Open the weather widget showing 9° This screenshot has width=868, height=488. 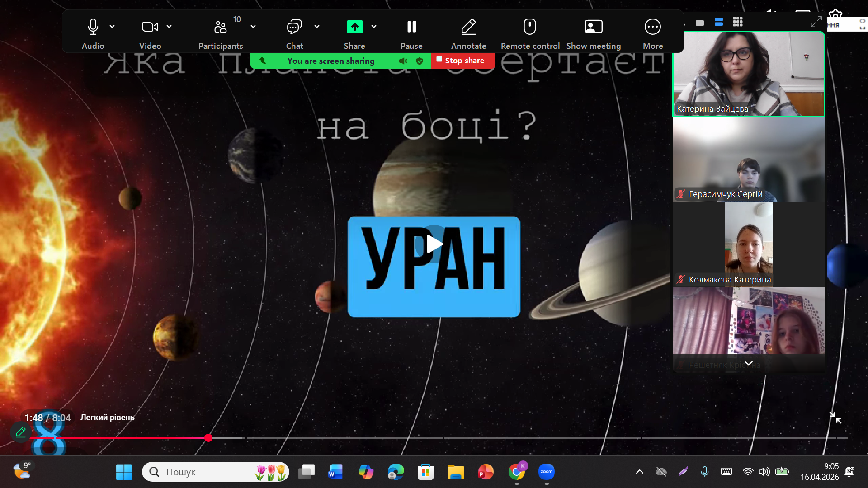tap(22, 471)
